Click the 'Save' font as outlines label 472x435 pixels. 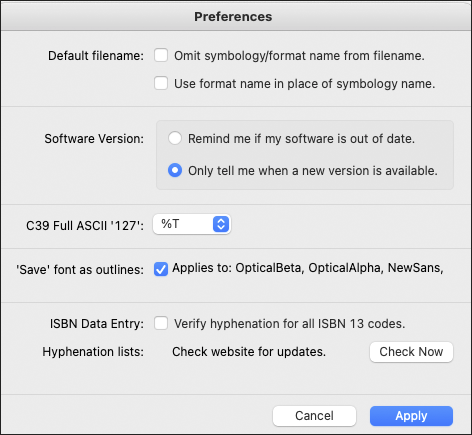[x=80, y=269]
